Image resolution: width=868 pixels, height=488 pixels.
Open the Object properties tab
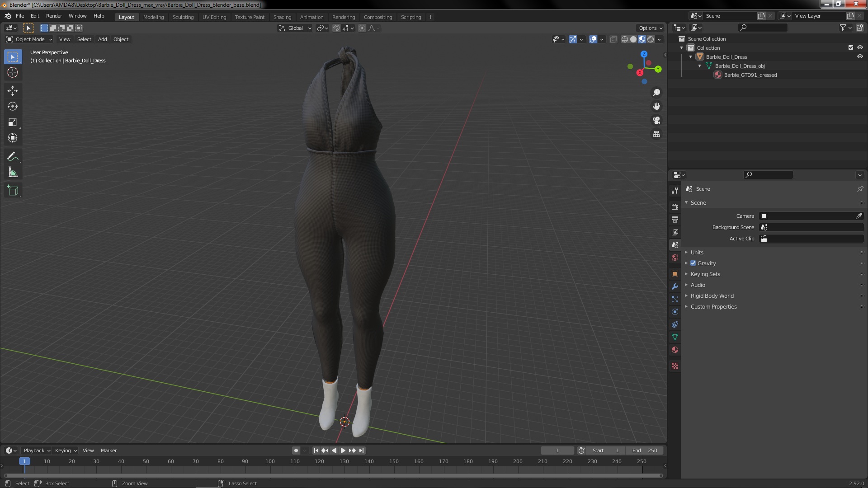tap(675, 274)
